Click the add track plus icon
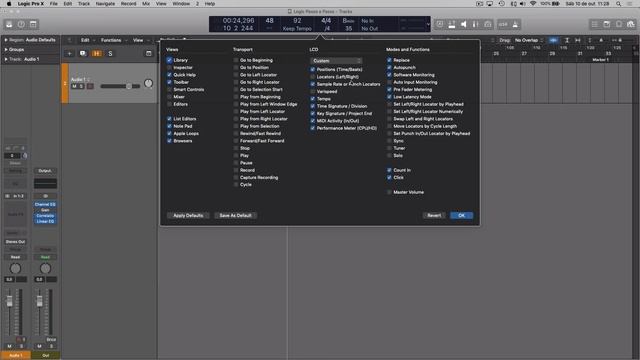The image size is (640, 360). pos(69,53)
